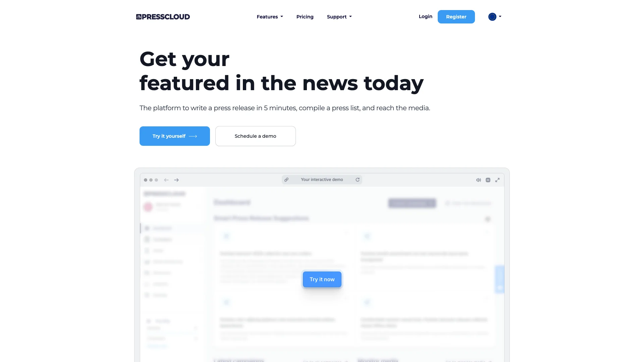Click the fullscreen expand icon
The image size is (644, 362).
(x=498, y=180)
